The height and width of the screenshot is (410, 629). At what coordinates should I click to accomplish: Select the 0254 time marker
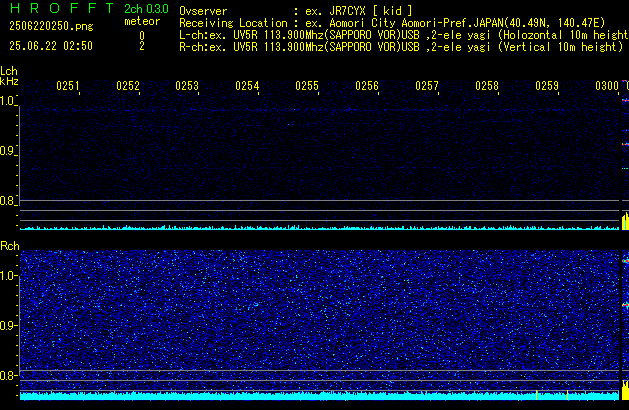tap(247, 86)
